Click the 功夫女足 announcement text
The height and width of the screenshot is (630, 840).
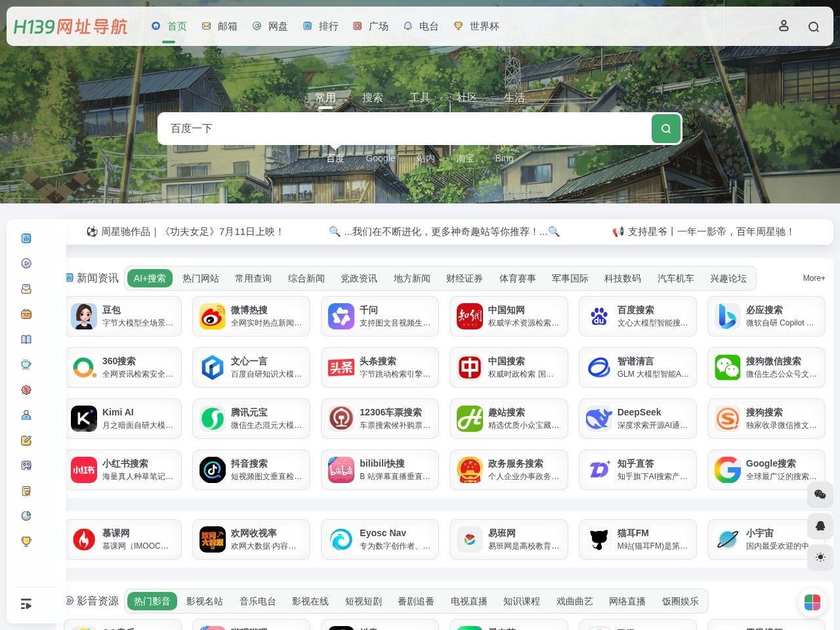coord(185,232)
